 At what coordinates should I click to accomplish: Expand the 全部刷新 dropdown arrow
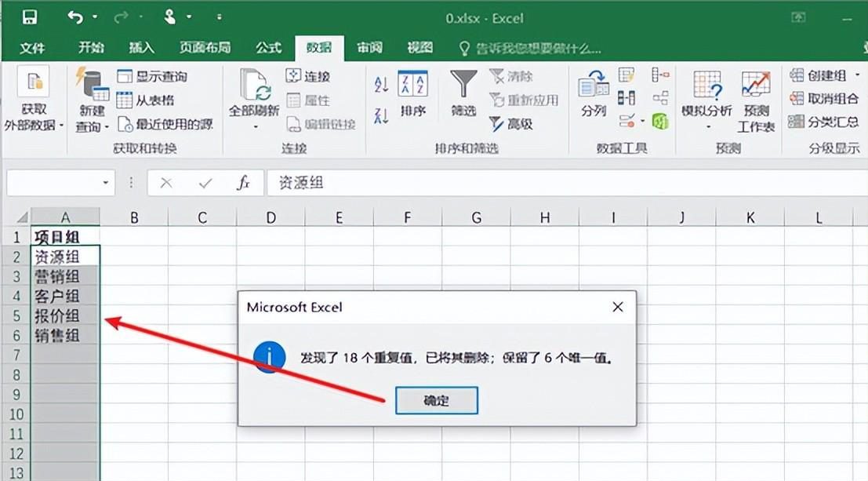click(x=255, y=127)
